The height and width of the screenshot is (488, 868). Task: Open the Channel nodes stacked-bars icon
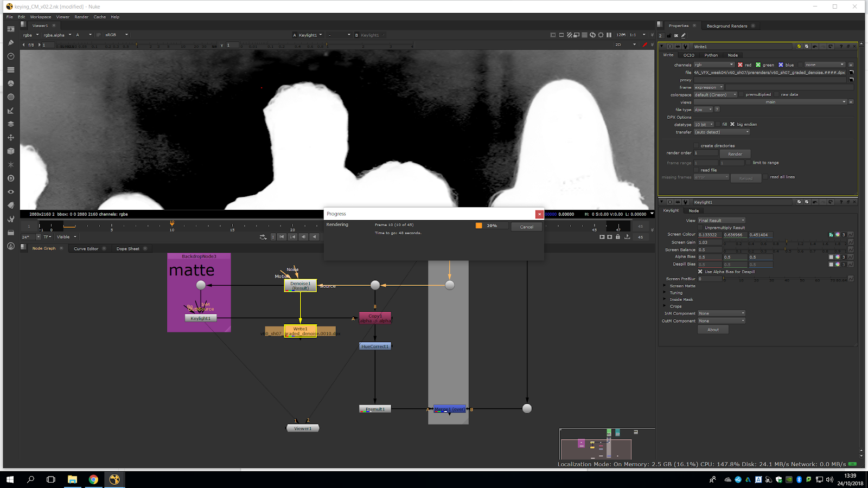tap(11, 70)
